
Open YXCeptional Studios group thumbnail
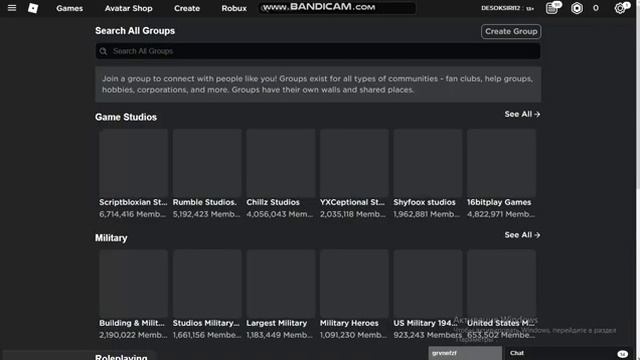coord(354,163)
